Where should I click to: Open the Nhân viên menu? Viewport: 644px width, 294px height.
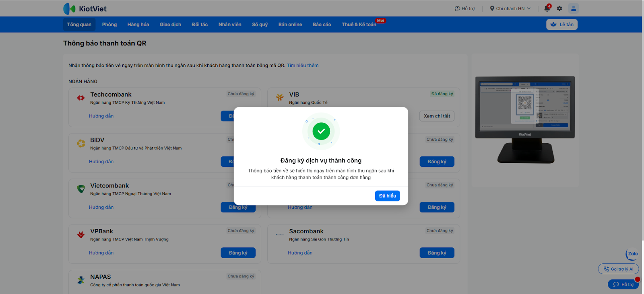pyautogui.click(x=230, y=25)
